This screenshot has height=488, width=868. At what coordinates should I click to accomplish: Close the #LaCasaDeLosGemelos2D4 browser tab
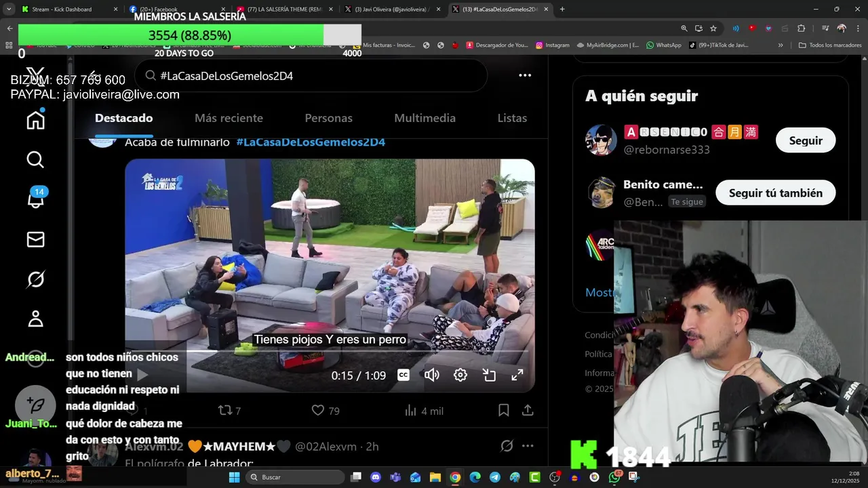click(x=546, y=9)
